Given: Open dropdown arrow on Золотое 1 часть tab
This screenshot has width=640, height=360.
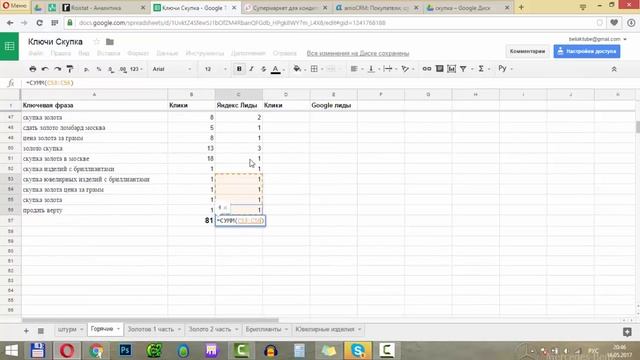Looking at the screenshot, I should [179, 329].
